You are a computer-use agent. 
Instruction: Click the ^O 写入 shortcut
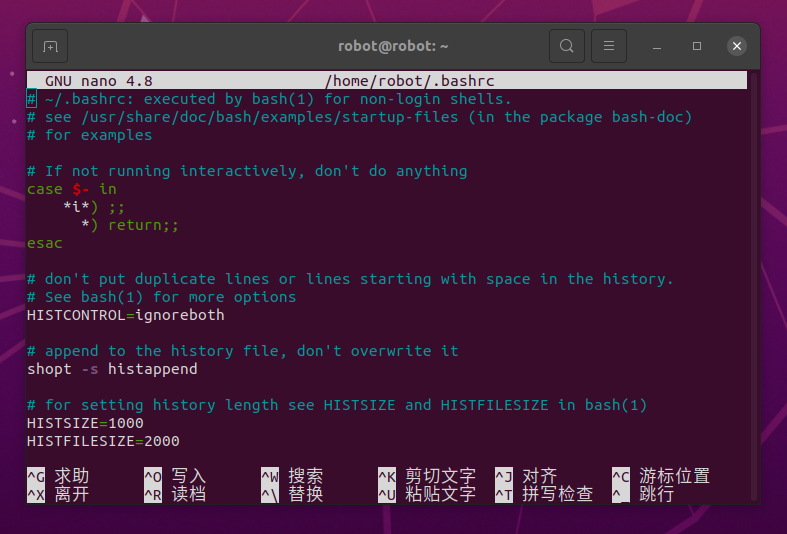coord(175,476)
